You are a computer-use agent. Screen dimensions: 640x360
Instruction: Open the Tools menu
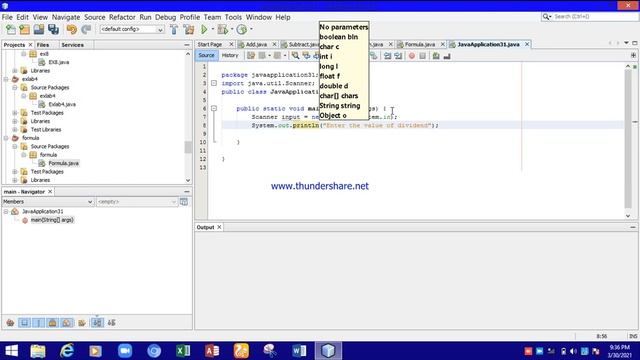[233, 17]
